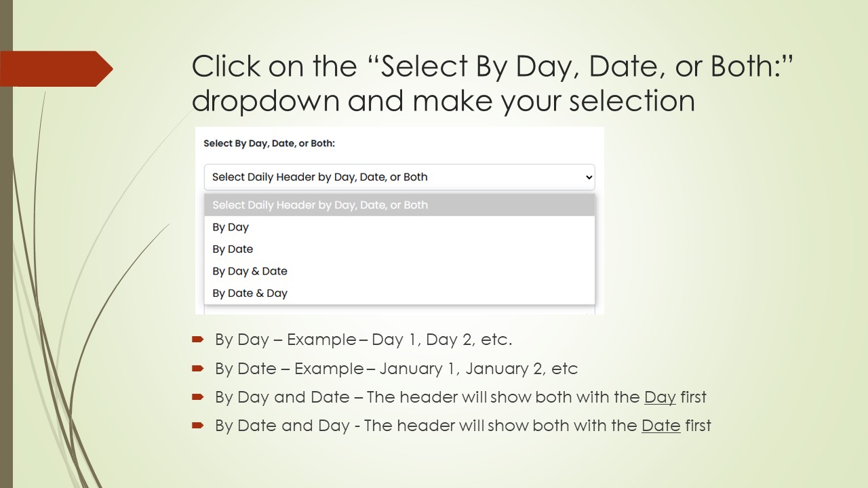Pick "By Day & Date" from list
The image size is (868, 488).
click(x=250, y=271)
